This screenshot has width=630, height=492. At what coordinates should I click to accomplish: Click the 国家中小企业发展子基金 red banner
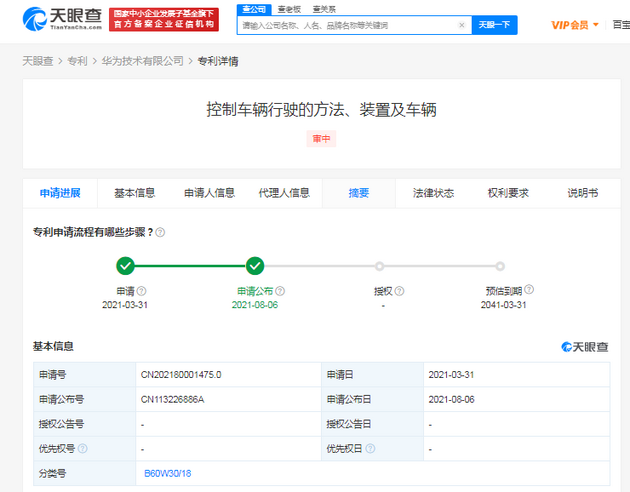pos(164,19)
